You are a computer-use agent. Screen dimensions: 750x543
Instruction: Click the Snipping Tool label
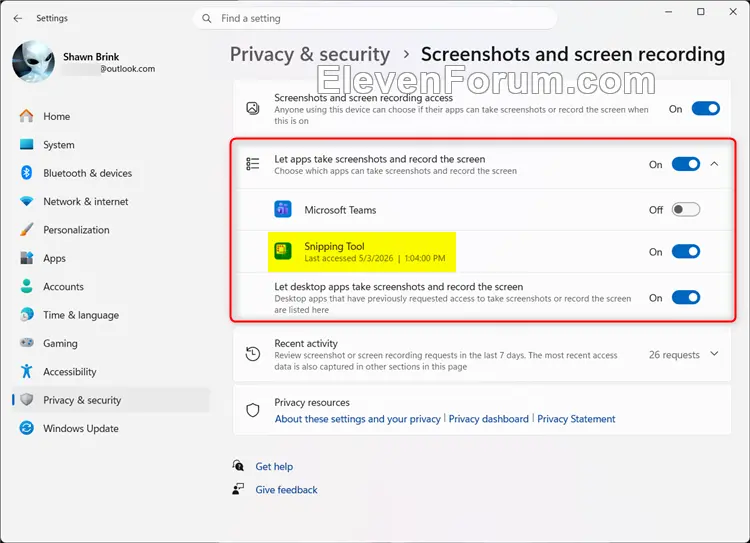click(334, 246)
